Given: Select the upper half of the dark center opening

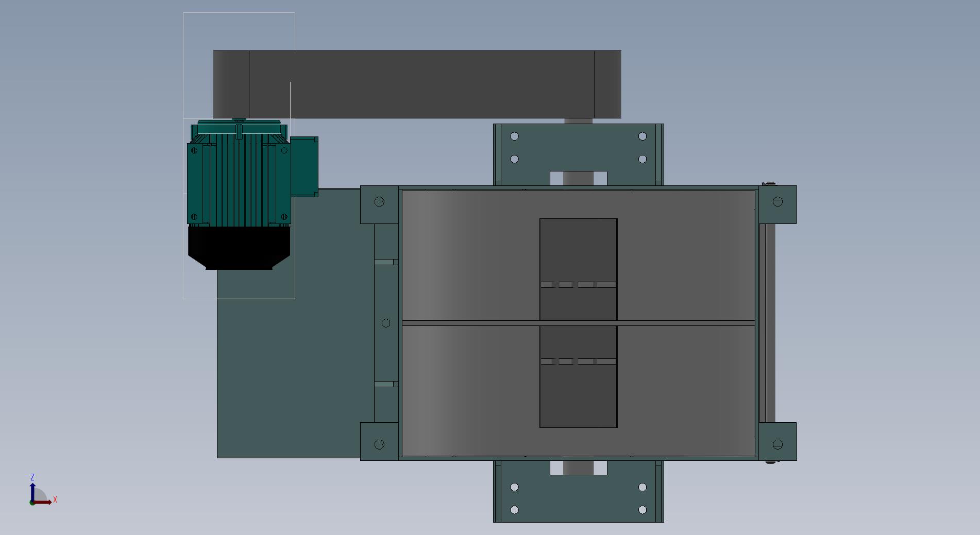Looking at the screenshot, I should (578, 269).
